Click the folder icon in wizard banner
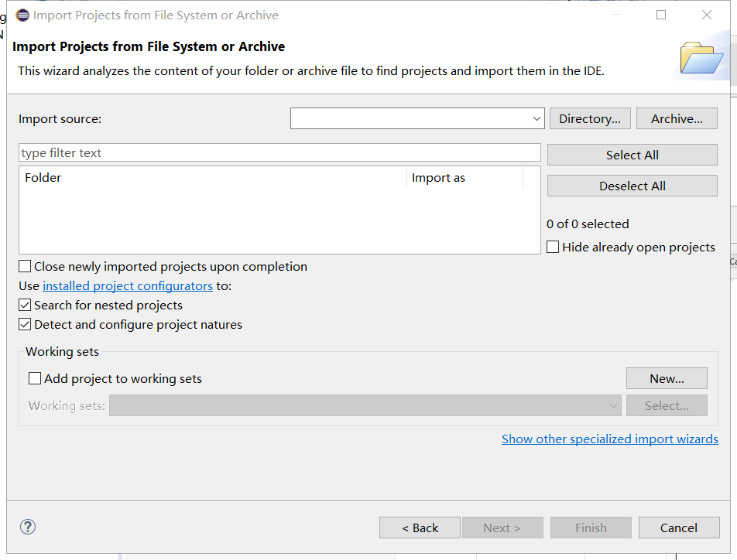This screenshot has height=560, width=737. tap(701, 58)
